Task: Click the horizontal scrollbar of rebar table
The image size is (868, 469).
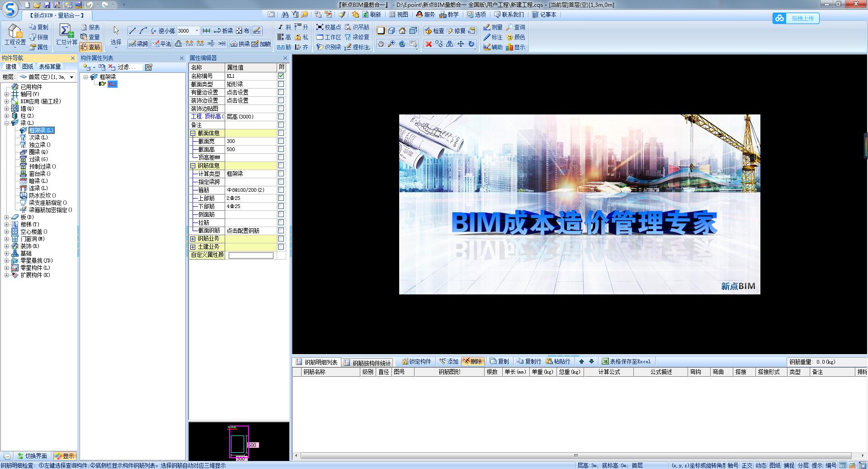Action: coord(576,455)
